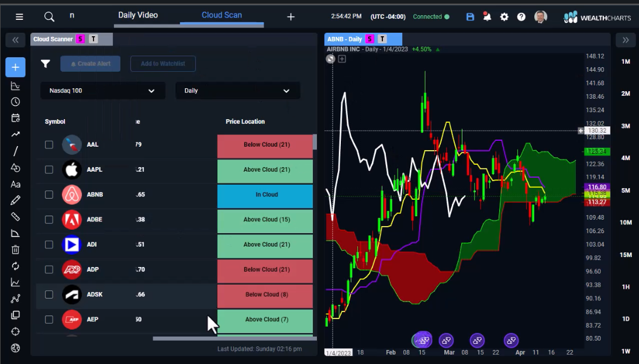This screenshot has height=364, width=639.
Task: Select the 1W timeframe button
Action: click(x=626, y=351)
